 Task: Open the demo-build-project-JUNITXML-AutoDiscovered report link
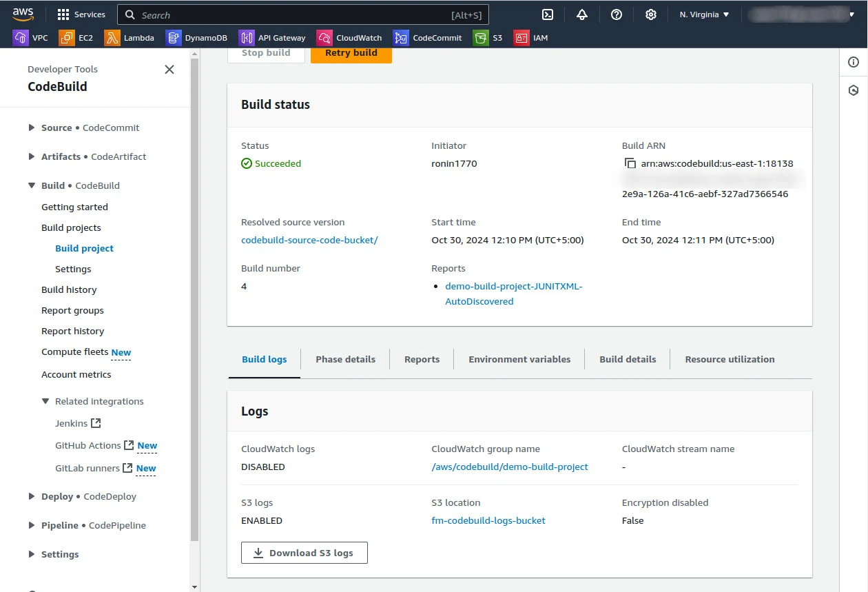[x=514, y=294]
